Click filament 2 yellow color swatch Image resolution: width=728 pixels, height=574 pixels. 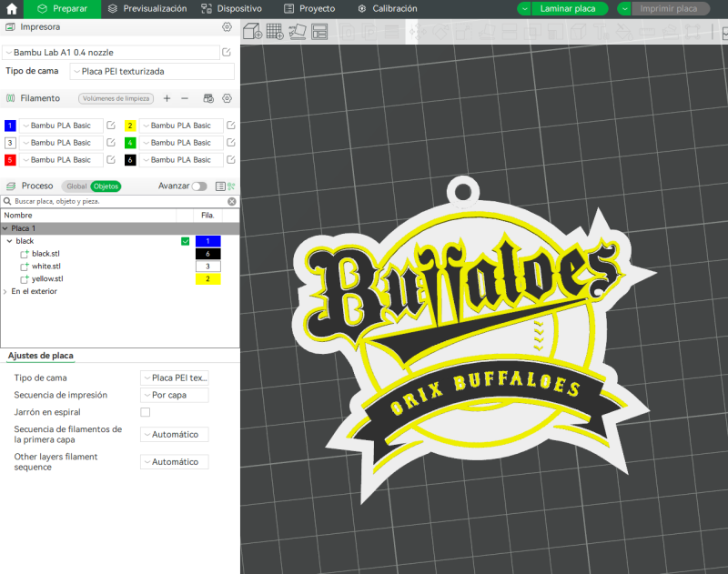[x=130, y=126]
